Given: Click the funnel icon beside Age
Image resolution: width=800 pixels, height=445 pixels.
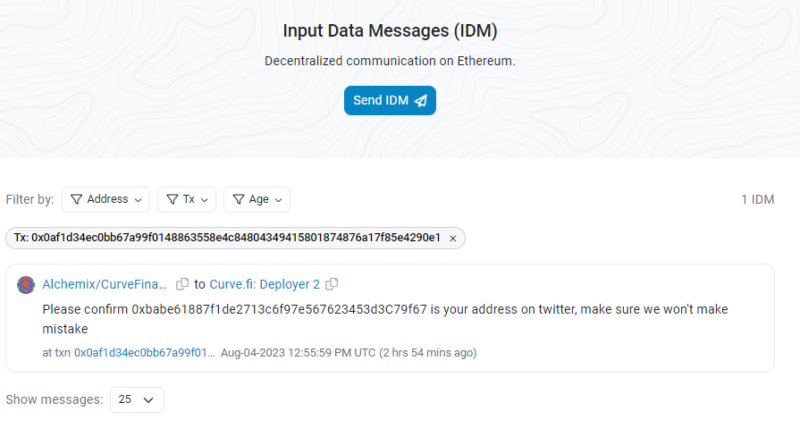Looking at the screenshot, I should click(238, 200).
